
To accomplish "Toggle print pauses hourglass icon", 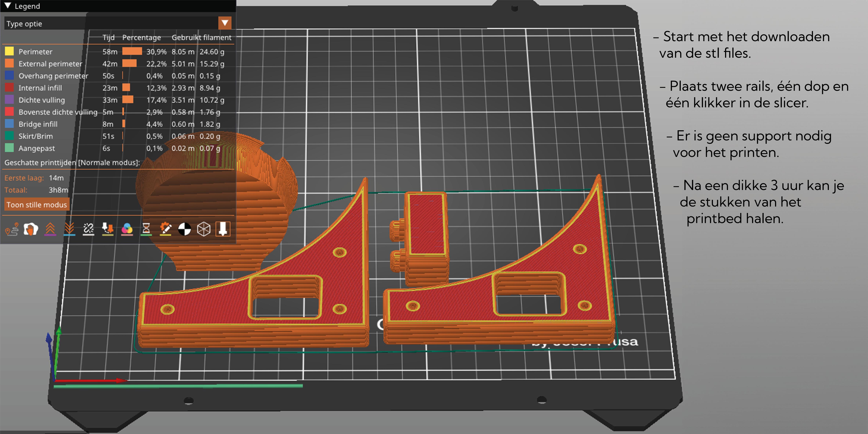I will point(146,229).
